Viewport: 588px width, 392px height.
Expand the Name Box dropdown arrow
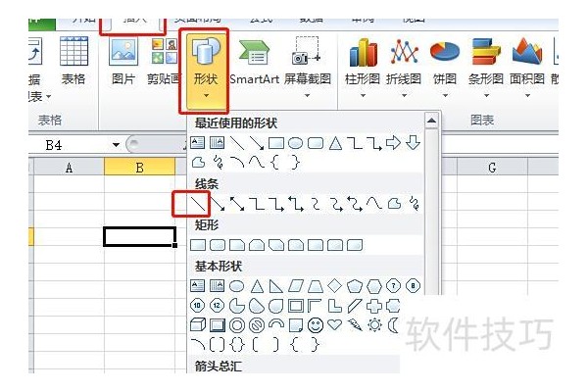pos(116,145)
